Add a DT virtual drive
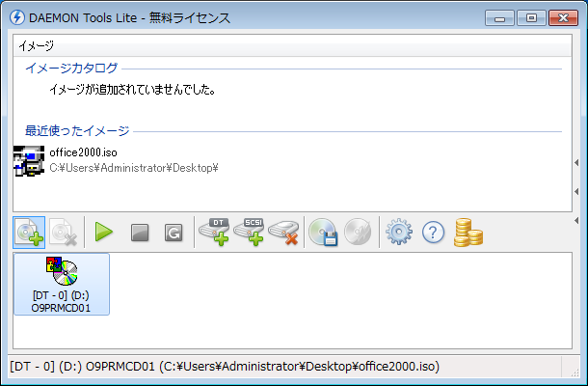Image resolution: width=588 pixels, height=386 pixels. [214, 232]
